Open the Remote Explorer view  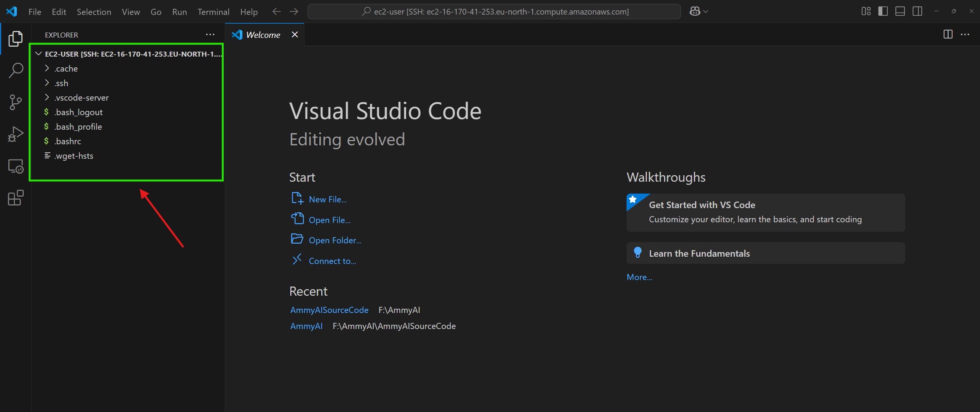point(16,166)
